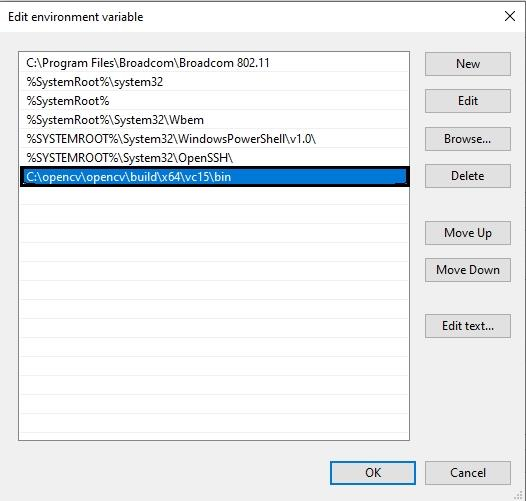Click the resize grip in the dialog corner
This screenshot has width=526, height=501.
click(519, 495)
